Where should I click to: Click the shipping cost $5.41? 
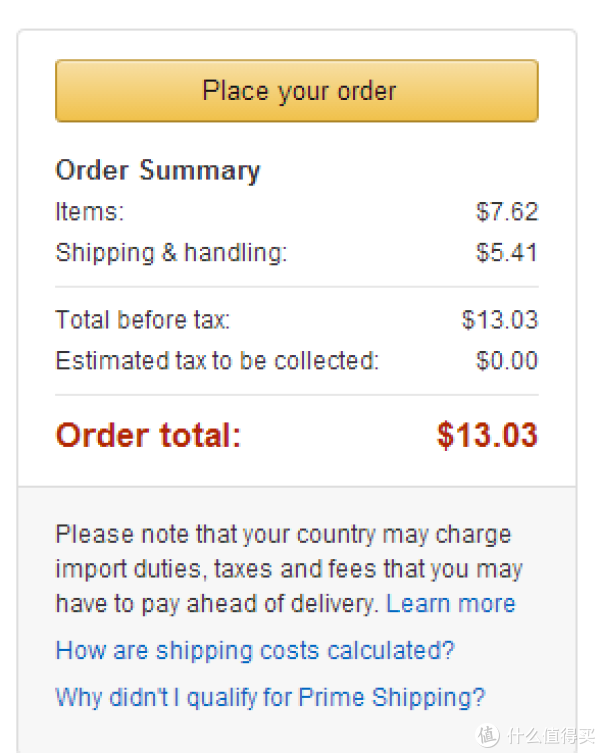[x=507, y=253]
